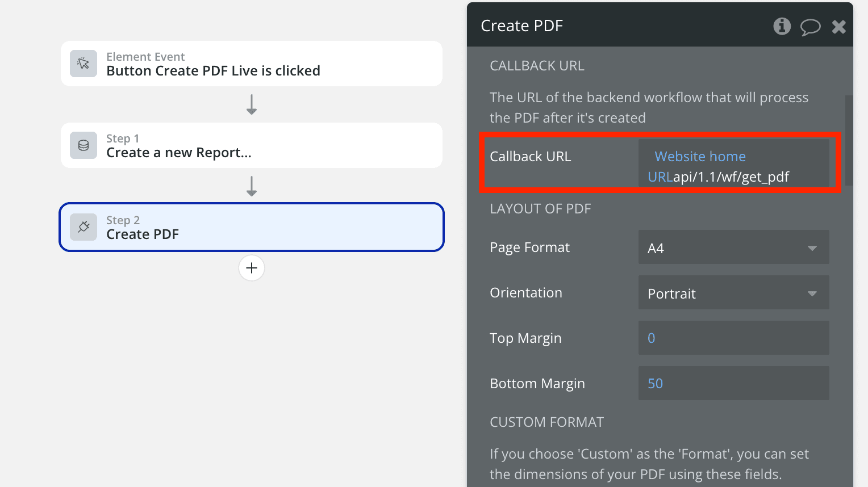Screen dimensions: 868x487
Task: Open the Page Format A4 dropdown
Action: (x=733, y=247)
